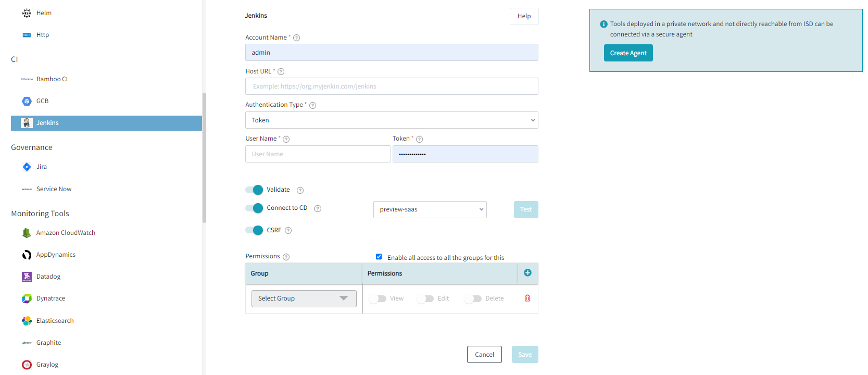868x375 pixels.
Task: Uncheck Enable all access to all groups
Action: [x=379, y=257]
